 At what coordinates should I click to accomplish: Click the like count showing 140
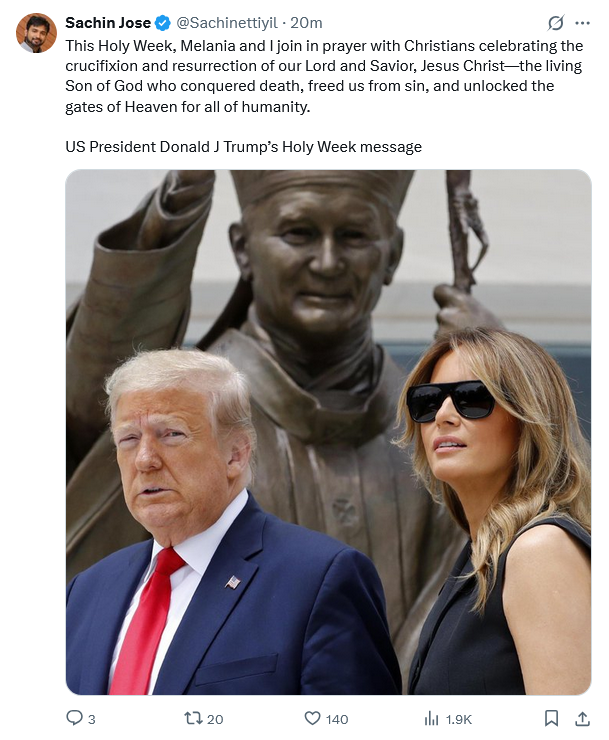tap(337, 719)
